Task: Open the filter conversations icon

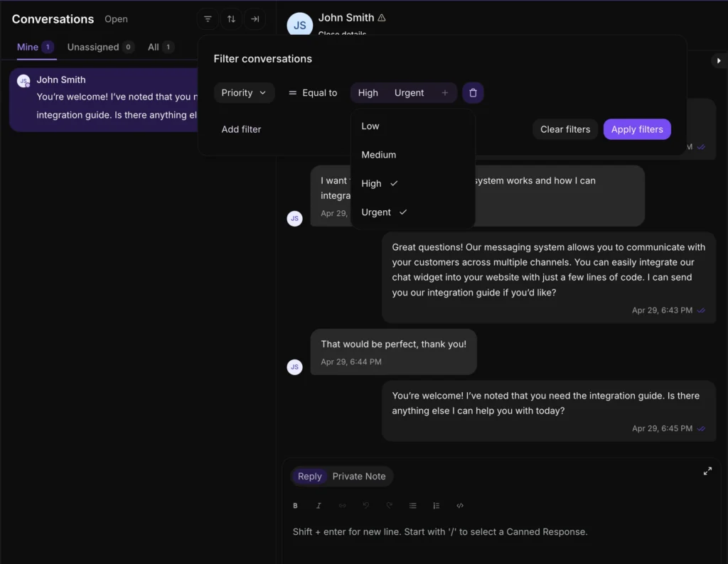Action: [208, 19]
